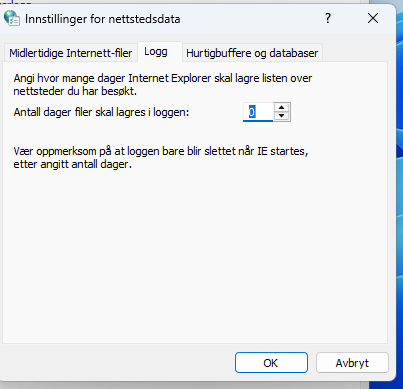
Task: Click the title text 'Innstillinger for nettstedsdata'
Action: [103, 19]
